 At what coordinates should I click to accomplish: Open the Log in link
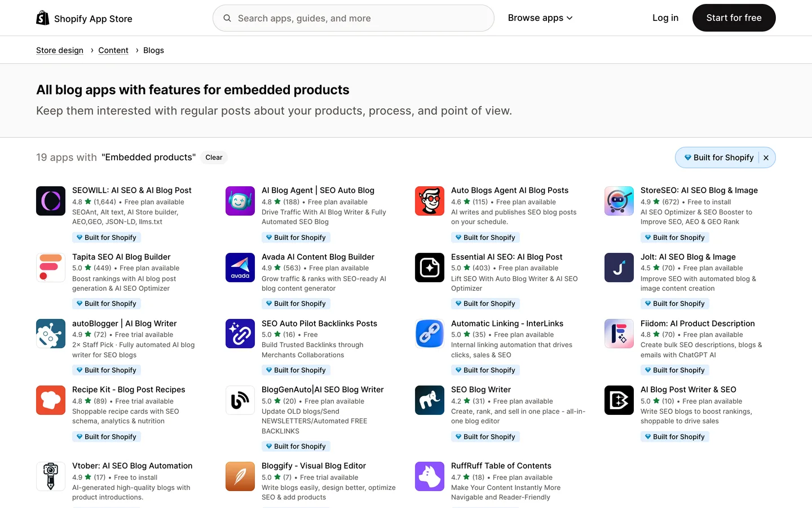665,18
